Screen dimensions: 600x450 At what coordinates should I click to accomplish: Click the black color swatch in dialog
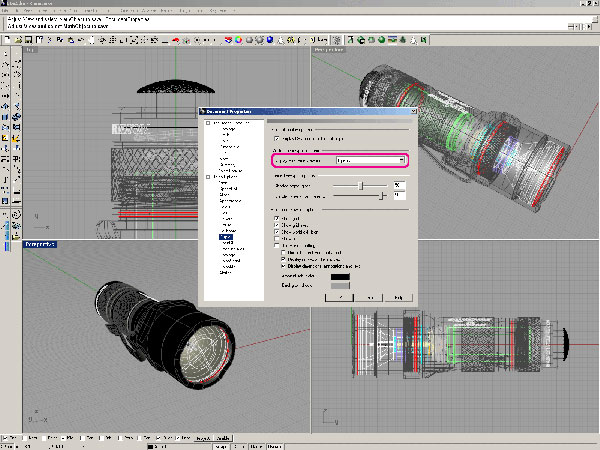click(x=342, y=275)
